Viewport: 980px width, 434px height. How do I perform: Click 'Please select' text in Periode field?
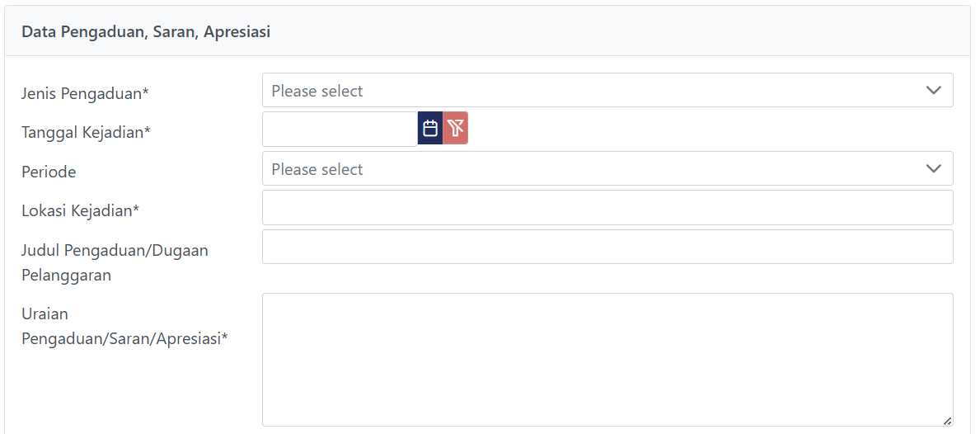317,169
